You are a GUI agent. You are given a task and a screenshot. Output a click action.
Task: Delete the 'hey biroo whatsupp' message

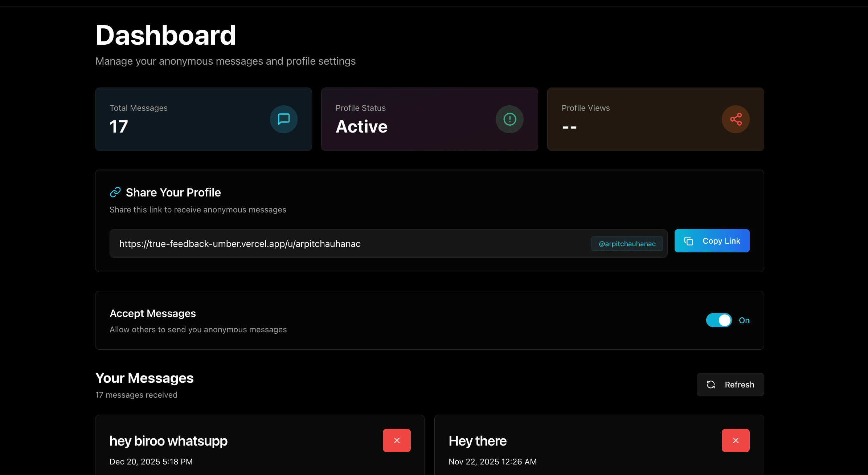[x=396, y=440]
